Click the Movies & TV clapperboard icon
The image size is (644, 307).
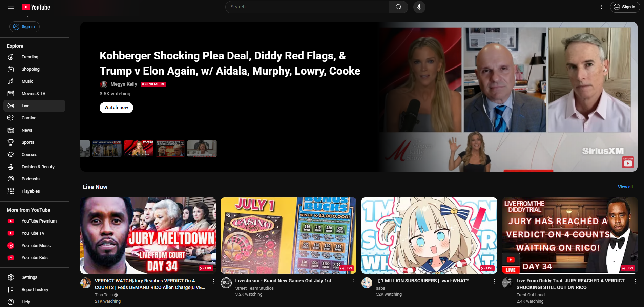[x=11, y=94]
